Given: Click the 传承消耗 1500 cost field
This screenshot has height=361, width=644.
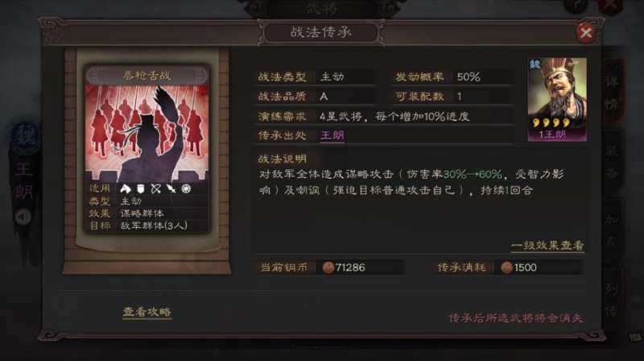Looking at the screenshot, I should [509, 268].
